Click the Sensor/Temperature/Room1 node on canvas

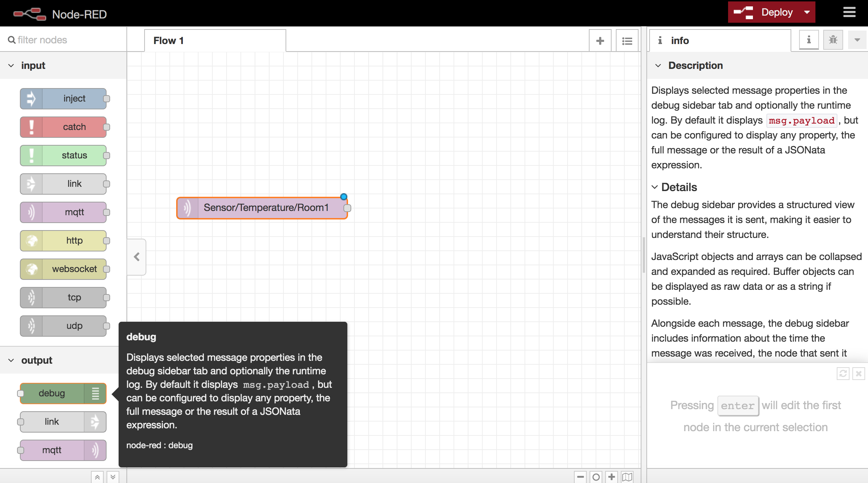pos(262,208)
